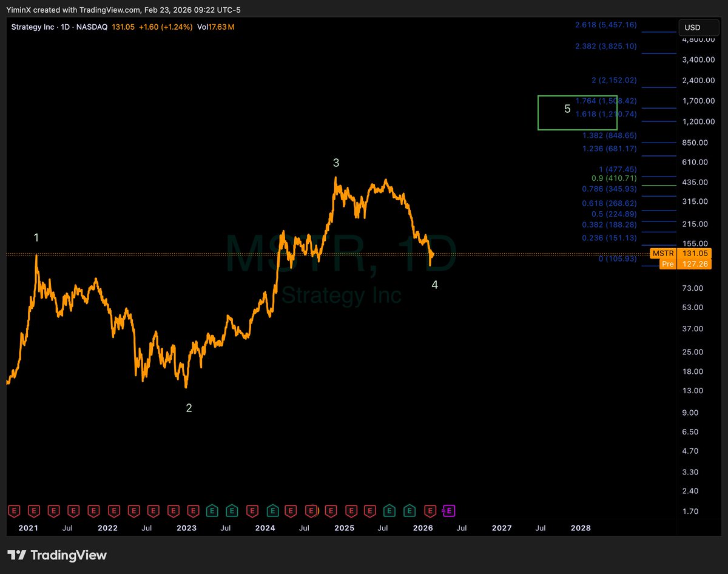Select wave label 4 below current price

434,285
